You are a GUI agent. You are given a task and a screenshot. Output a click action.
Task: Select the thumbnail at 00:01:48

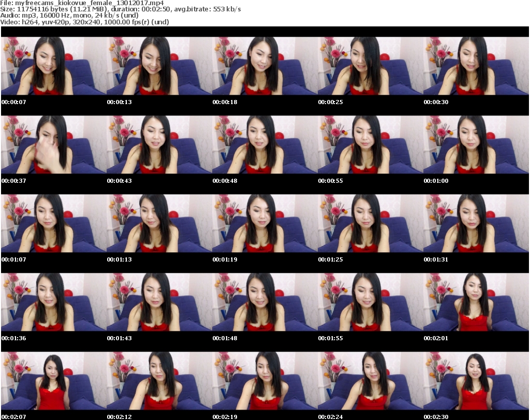265,302
